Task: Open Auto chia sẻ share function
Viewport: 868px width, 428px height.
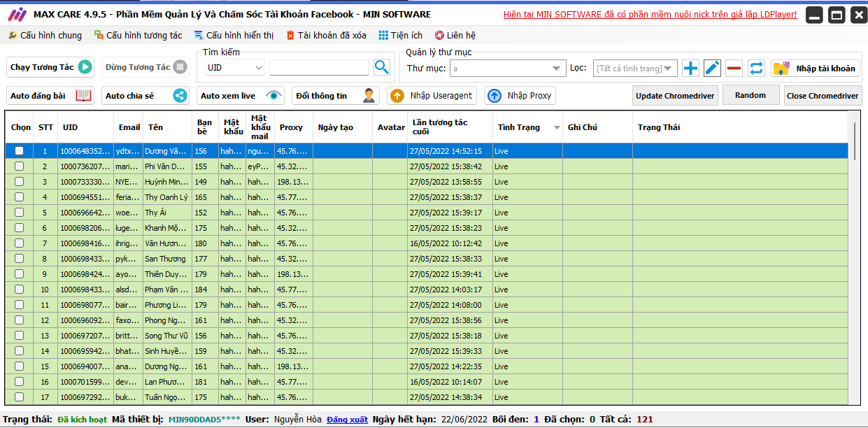Action: pos(145,96)
